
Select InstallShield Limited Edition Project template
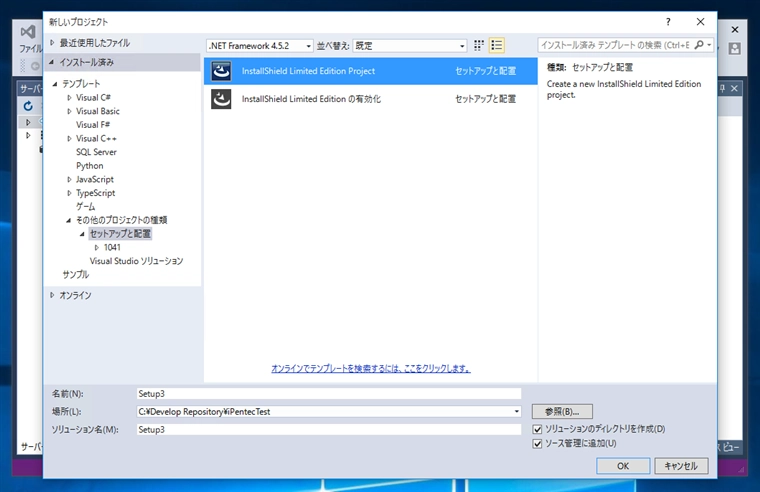tap(371, 71)
